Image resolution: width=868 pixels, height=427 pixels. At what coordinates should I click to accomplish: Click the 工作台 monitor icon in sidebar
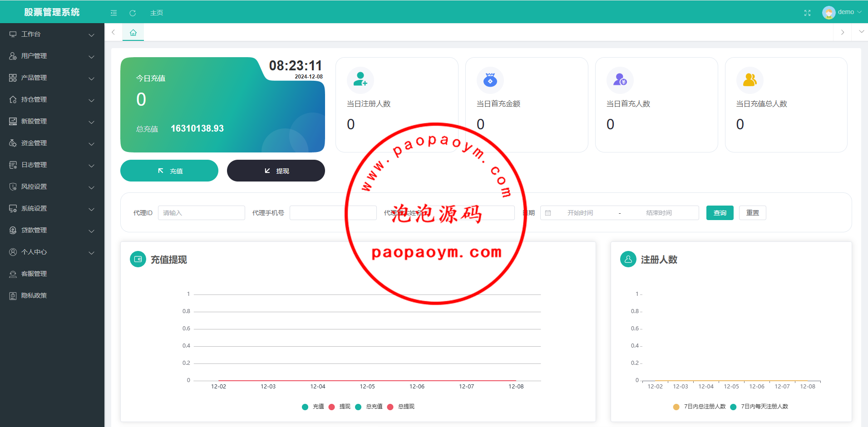(13, 34)
